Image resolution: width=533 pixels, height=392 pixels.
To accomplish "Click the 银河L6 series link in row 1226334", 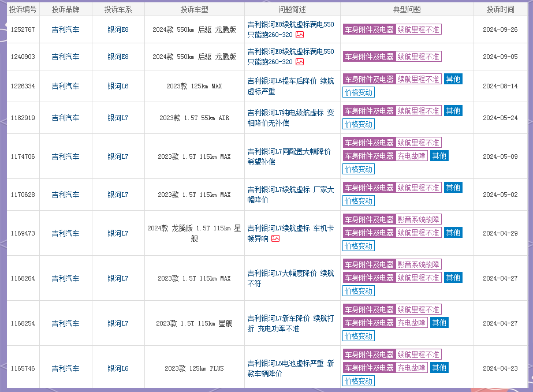I will pos(118,86).
